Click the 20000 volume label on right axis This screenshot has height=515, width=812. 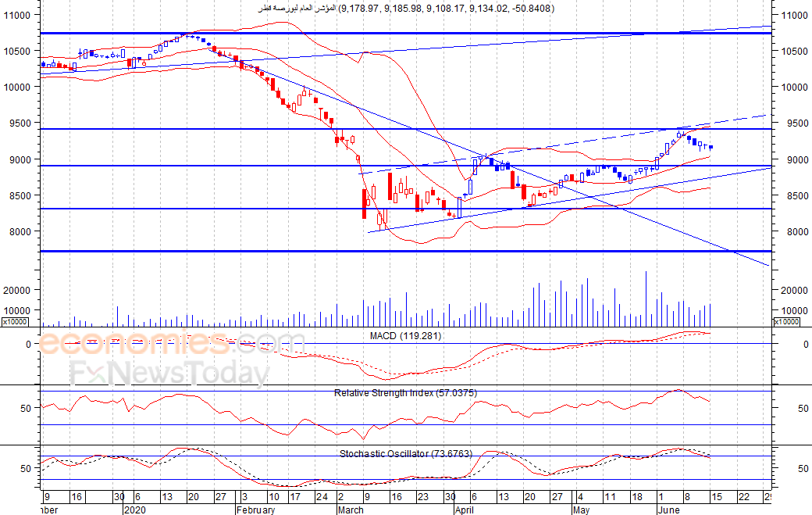[794, 290]
